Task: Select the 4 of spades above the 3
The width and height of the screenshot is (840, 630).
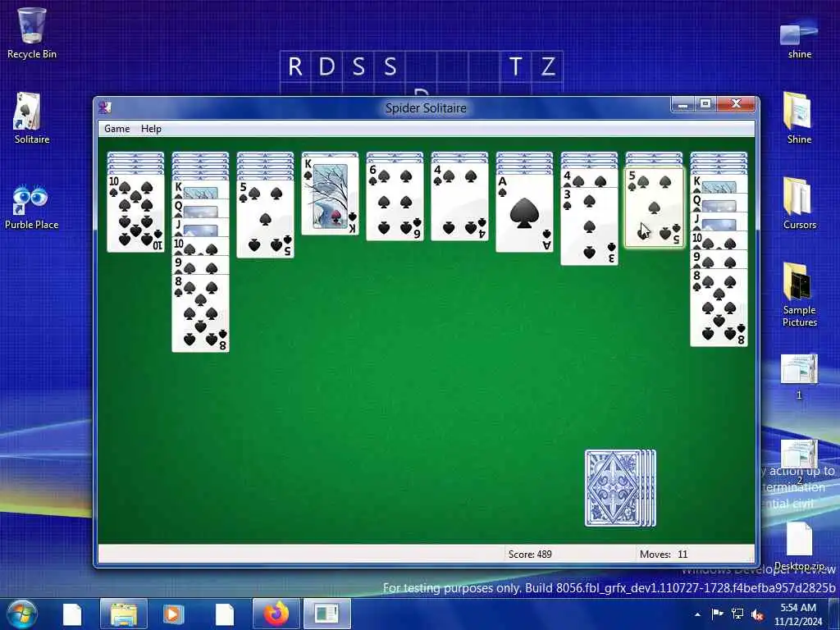Action: click(x=589, y=177)
